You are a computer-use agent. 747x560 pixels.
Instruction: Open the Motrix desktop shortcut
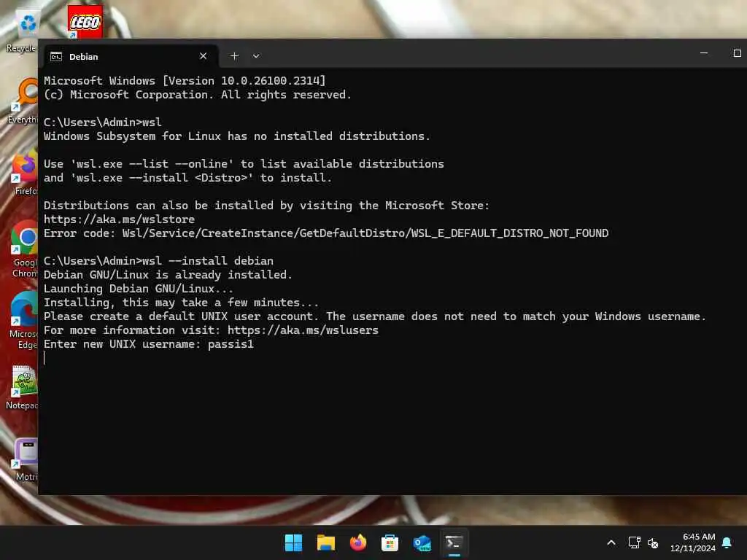coord(25,459)
